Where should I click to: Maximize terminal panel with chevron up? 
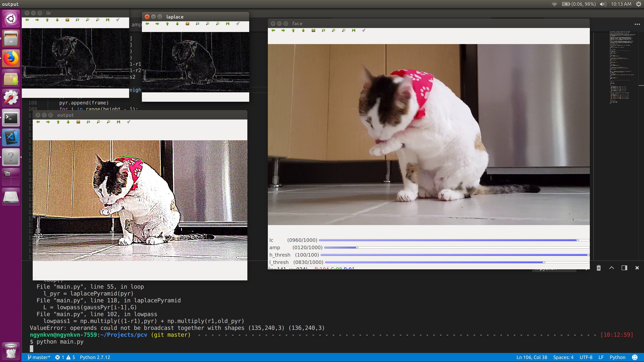[611, 268]
